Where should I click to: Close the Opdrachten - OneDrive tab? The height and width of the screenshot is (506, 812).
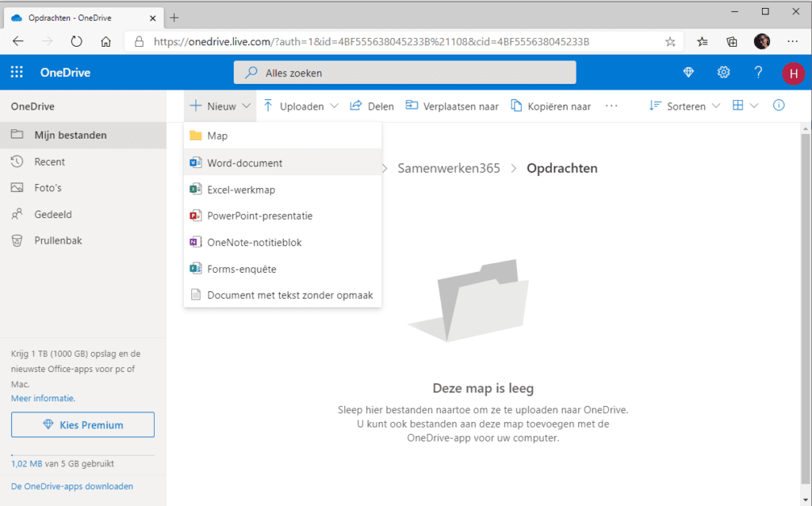point(153,18)
